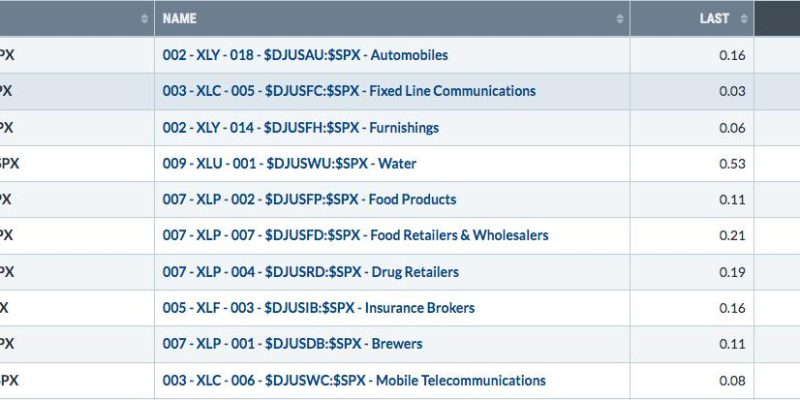Open the Insurance Brokers link
Image resolution: width=800 pixels, height=400 pixels.
coord(318,308)
